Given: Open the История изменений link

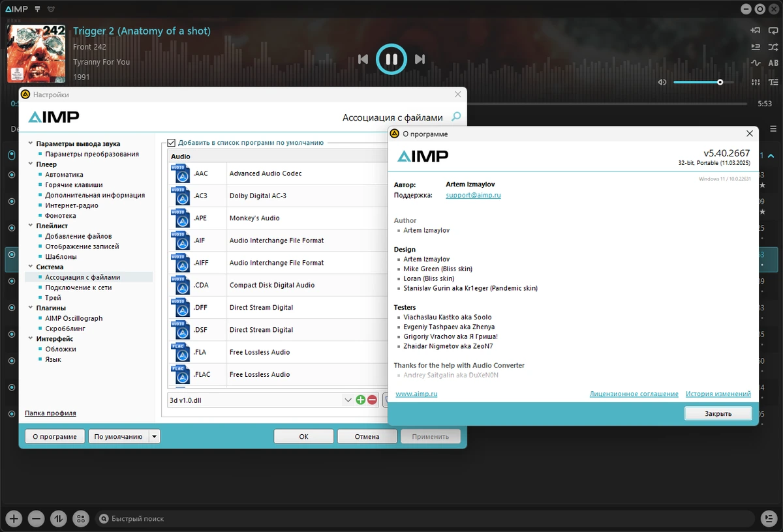Looking at the screenshot, I should (718, 394).
